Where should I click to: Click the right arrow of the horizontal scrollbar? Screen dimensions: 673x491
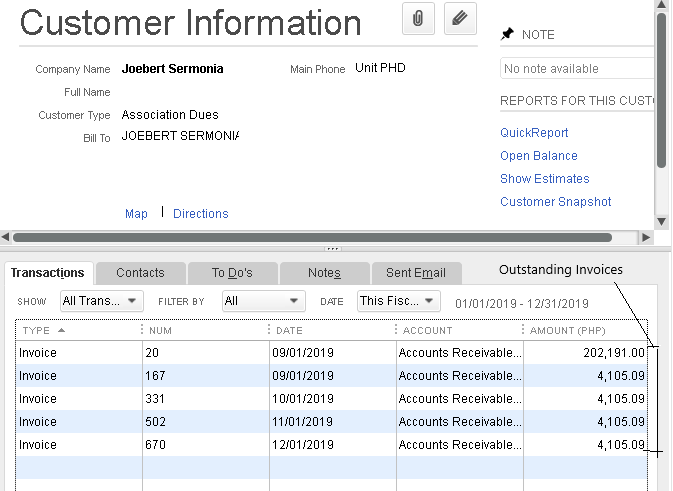(x=646, y=237)
